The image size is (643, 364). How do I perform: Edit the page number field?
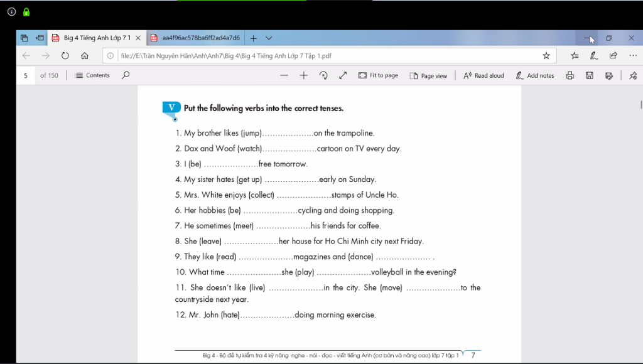tap(26, 75)
